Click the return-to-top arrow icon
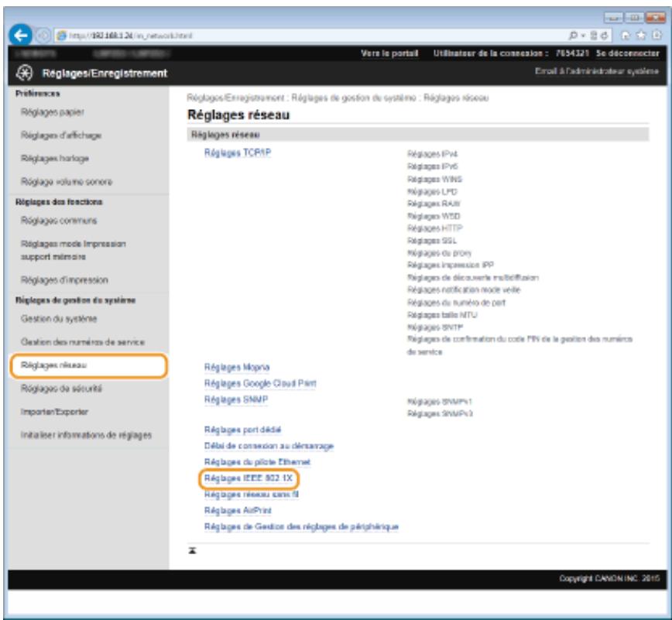This screenshot has height=620, width=672. pos(193,550)
